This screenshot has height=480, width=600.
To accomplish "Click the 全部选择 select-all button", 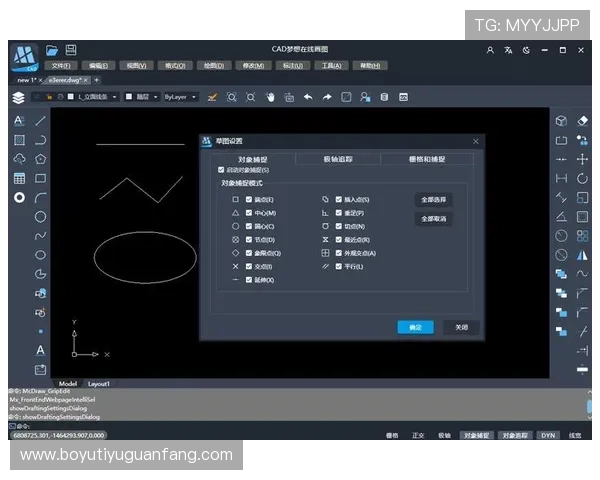I will 434,200.
